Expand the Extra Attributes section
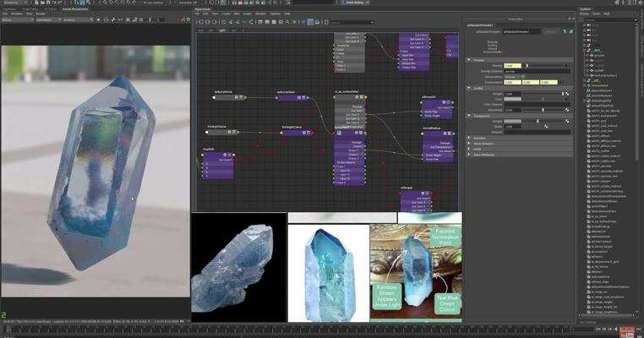 tap(468, 155)
